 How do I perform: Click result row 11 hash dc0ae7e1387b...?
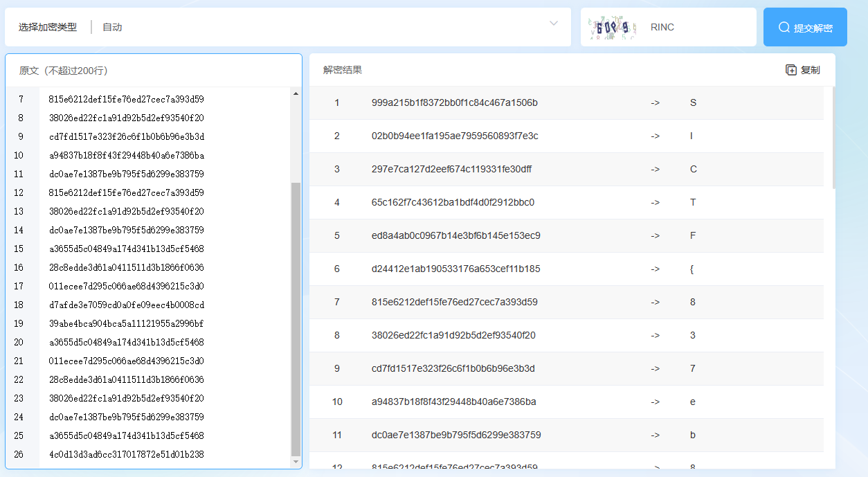(x=456, y=435)
